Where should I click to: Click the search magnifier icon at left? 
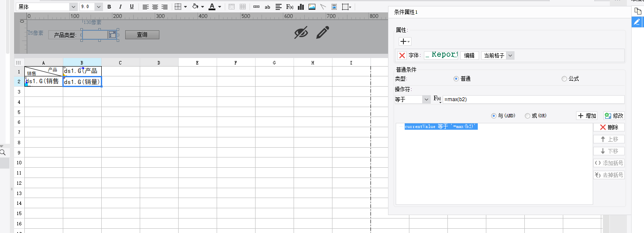(3, 152)
